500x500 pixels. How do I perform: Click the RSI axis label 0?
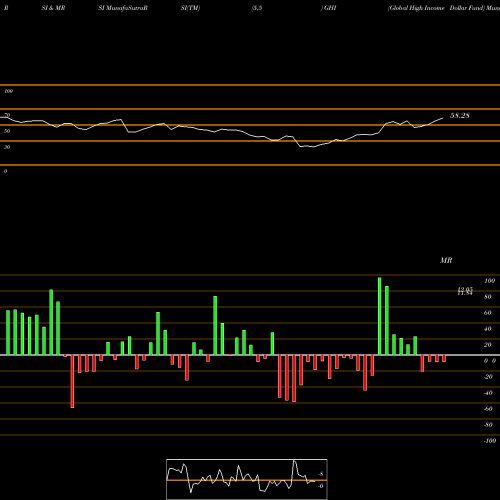tap(5, 171)
